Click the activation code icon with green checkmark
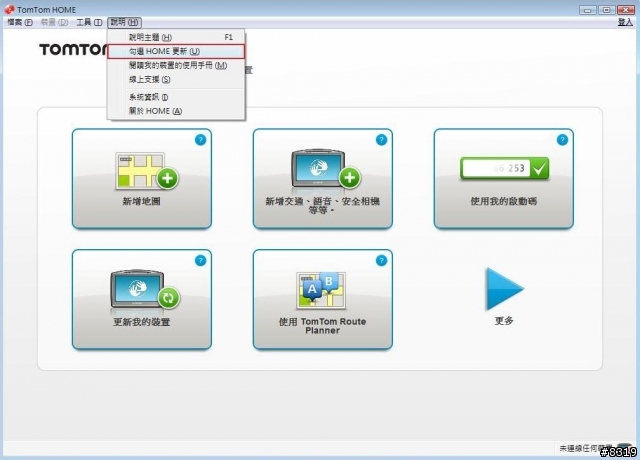Screen dimensions: 640x460 504,168
